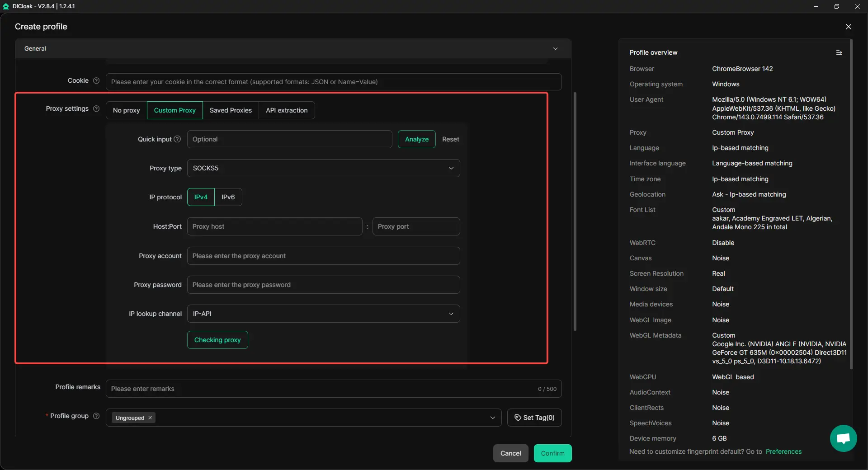This screenshot has width=868, height=470.
Task: Close the Create profile dialog
Action: click(x=848, y=27)
